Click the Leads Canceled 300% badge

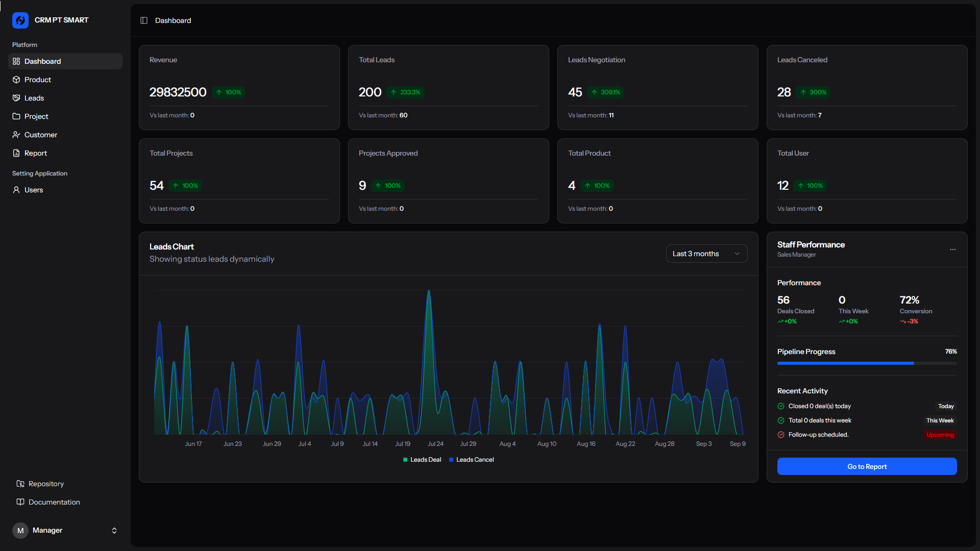(x=814, y=92)
